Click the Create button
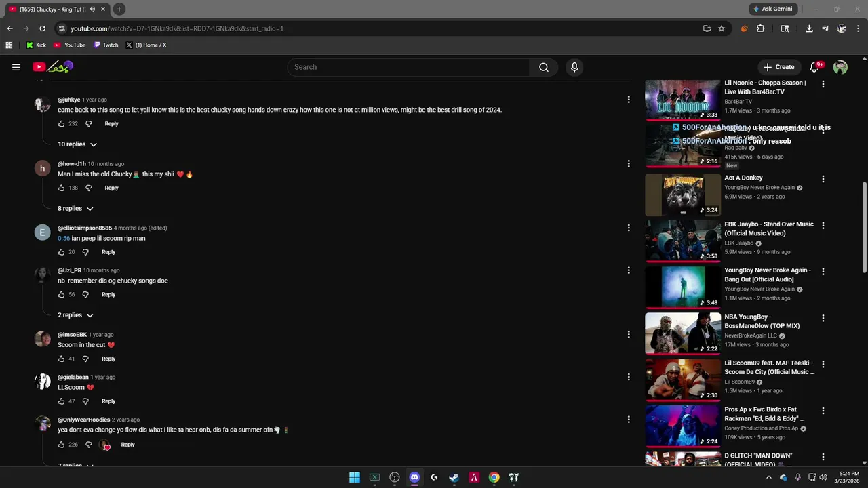The width and height of the screenshot is (868, 488). click(778, 67)
